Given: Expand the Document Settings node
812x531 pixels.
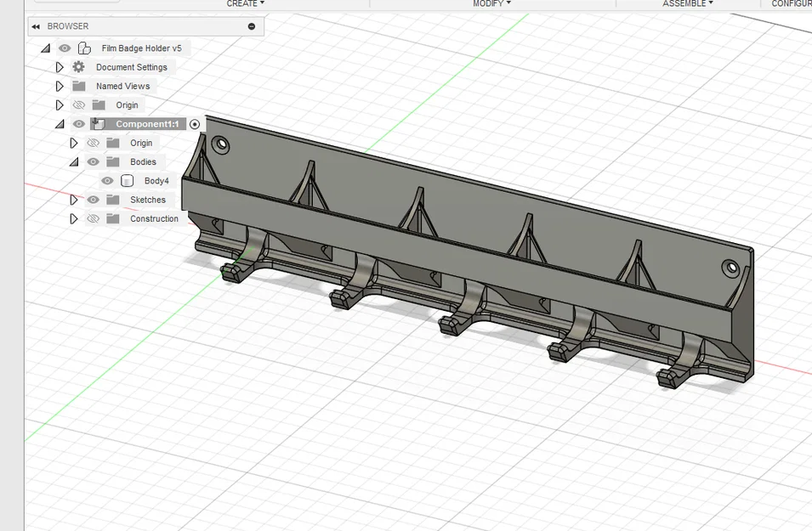Looking at the screenshot, I should pyautogui.click(x=60, y=67).
